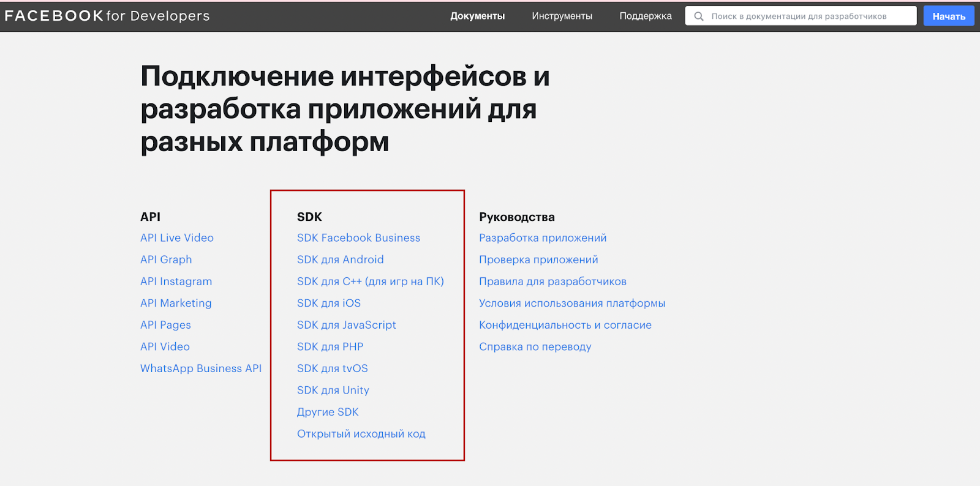Image resolution: width=980 pixels, height=486 pixels.
Task: Click the blue Начать button
Action: click(x=949, y=16)
